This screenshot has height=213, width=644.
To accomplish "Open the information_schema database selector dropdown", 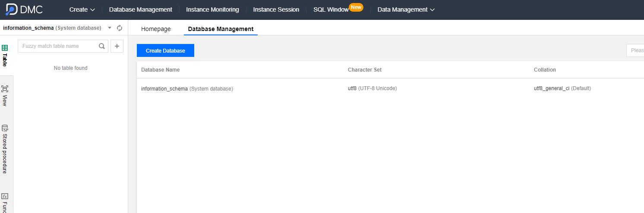I will (x=109, y=28).
